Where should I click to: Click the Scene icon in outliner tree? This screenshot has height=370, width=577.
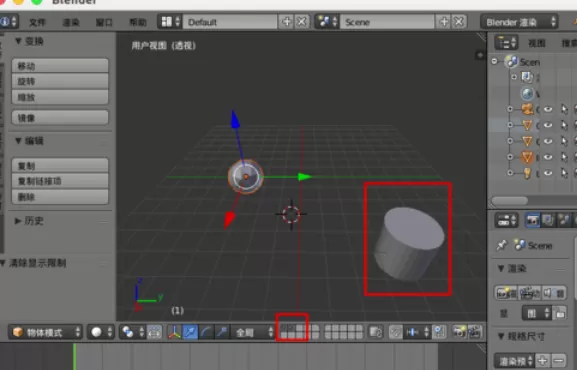[511, 61]
